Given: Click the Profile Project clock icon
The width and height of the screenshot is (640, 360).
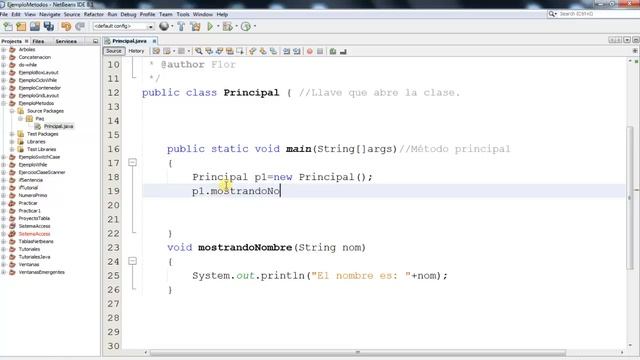Looking at the screenshot, I should click(x=246, y=27).
